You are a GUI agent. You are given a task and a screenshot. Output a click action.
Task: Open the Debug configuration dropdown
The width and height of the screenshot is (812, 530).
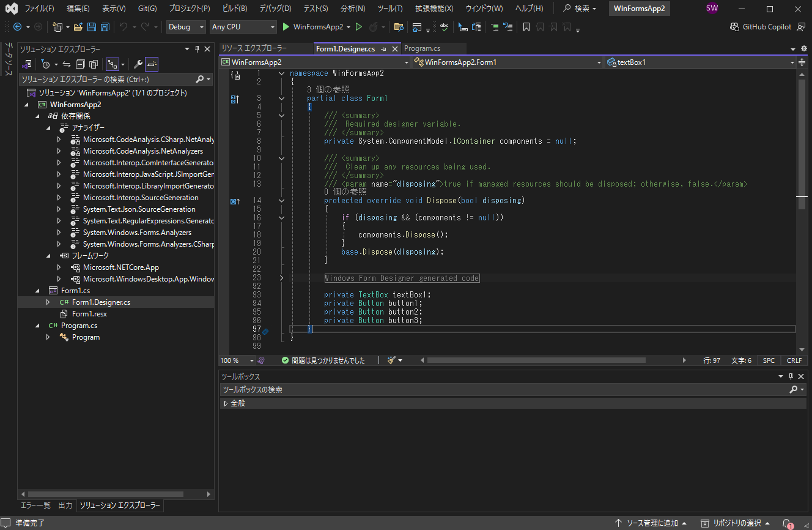click(x=186, y=27)
